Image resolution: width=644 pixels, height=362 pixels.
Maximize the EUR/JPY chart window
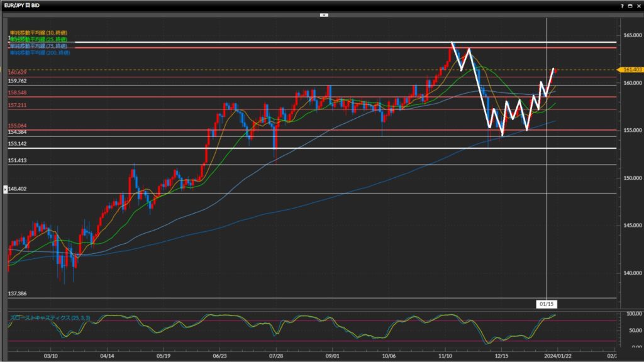(x=631, y=5)
